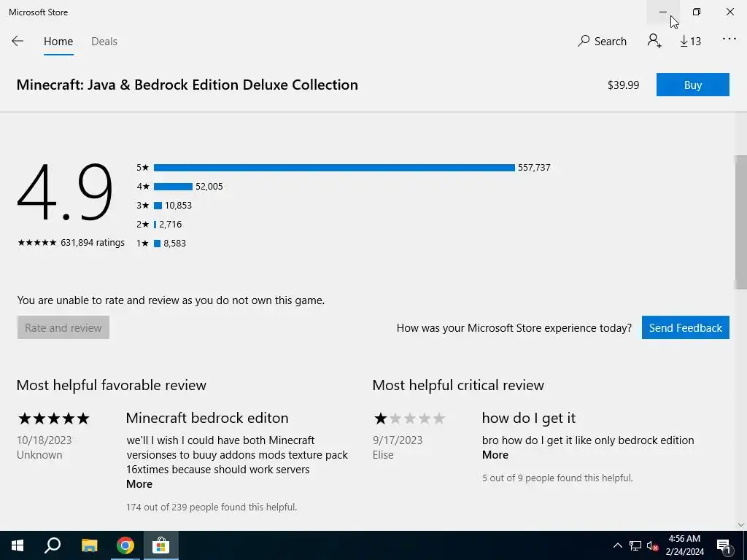Click the vertical scrollbar thumb
Screen dimensions: 747x560
pos(741,222)
